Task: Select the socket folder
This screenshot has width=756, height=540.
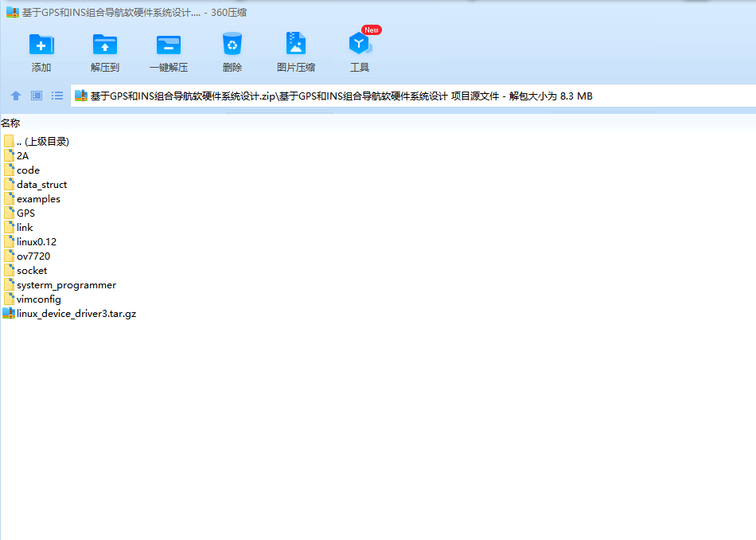Action: click(x=25, y=271)
